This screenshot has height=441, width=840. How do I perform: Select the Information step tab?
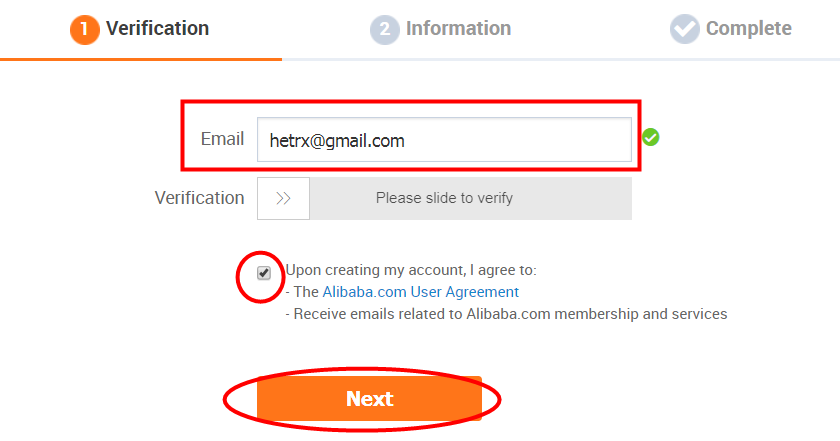440,29
